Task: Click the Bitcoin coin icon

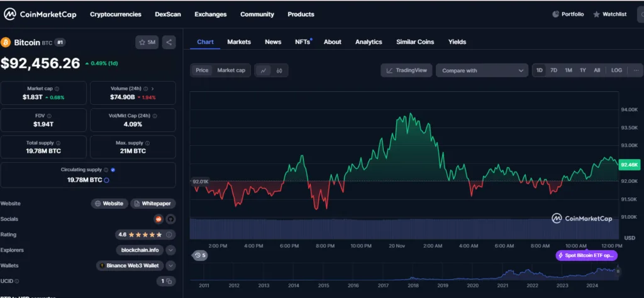Action: tap(5, 42)
